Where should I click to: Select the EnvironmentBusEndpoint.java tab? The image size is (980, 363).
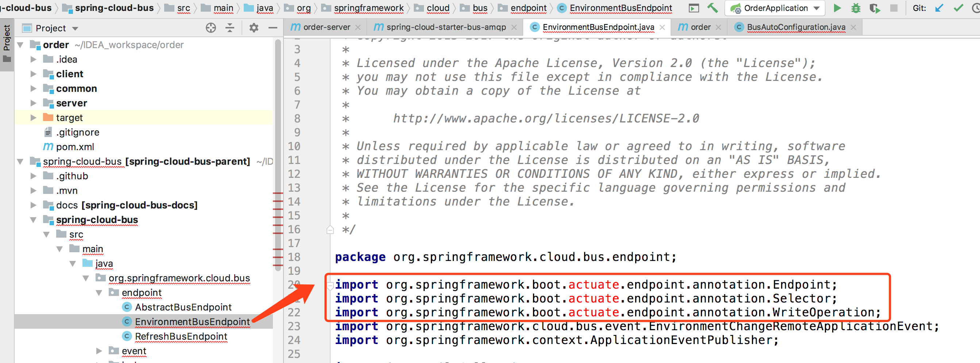point(598,27)
